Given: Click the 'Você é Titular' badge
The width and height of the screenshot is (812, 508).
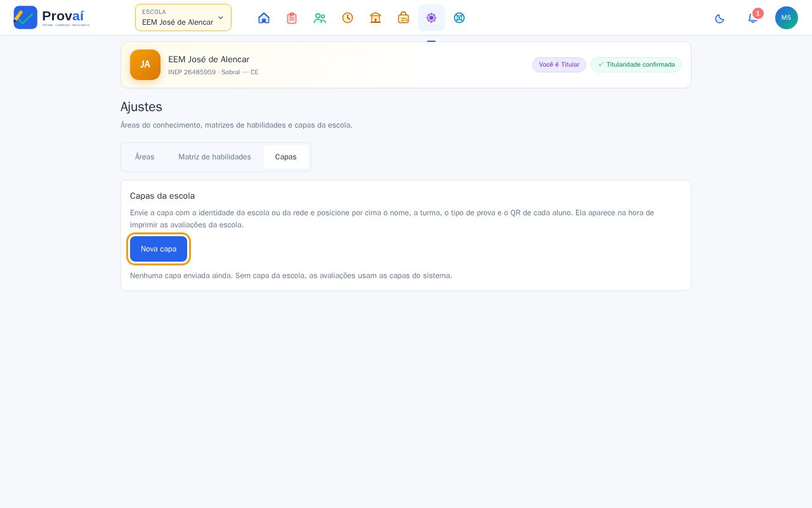Looking at the screenshot, I should [559, 65].
